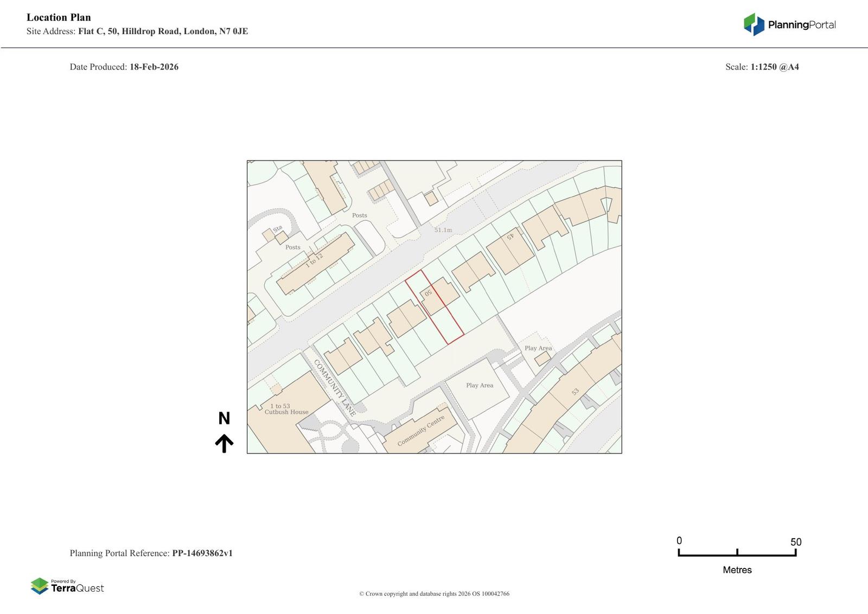Click the Location Plan heading
This screenshot has width=868, height=614.
[x=59, y=17]
